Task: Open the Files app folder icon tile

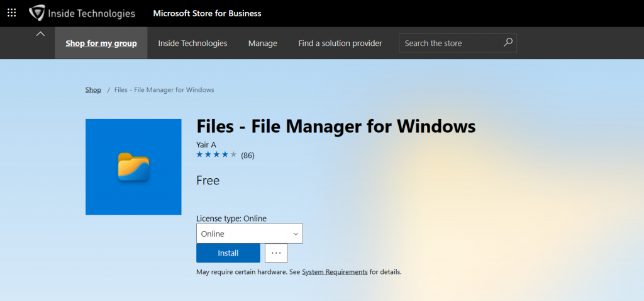Action: coord(133,167)
